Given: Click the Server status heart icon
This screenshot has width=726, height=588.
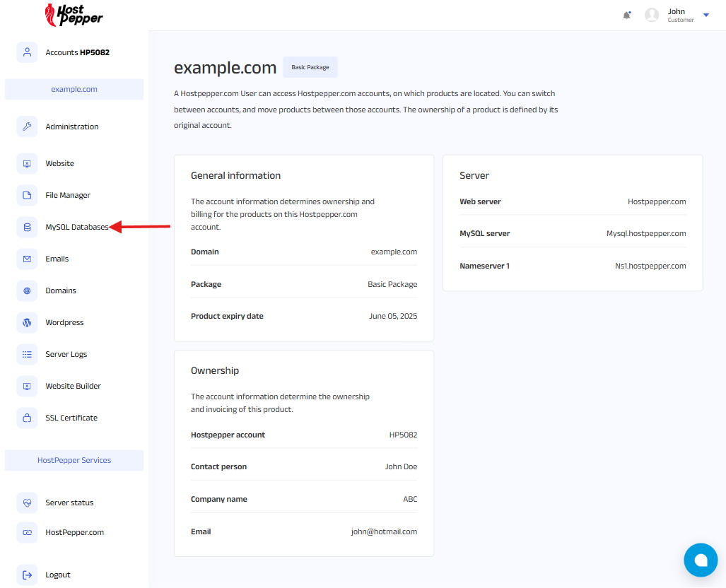Looking at the screenshot, I should (x=27, y=502).
